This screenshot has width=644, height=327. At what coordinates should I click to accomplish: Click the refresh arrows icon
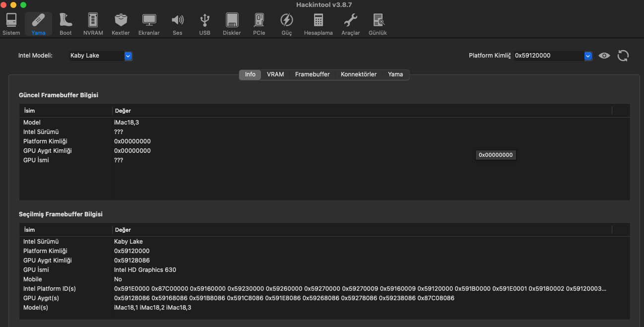623,56
